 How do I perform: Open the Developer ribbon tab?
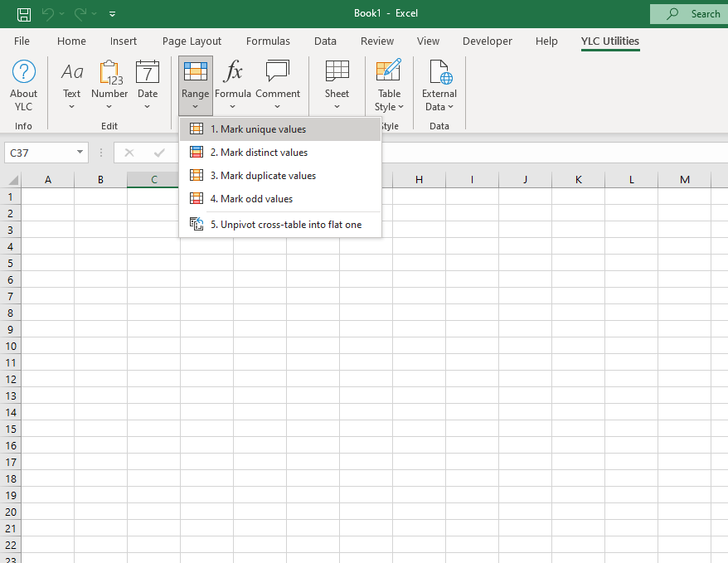pyautogui.click(x=488, y=41)
